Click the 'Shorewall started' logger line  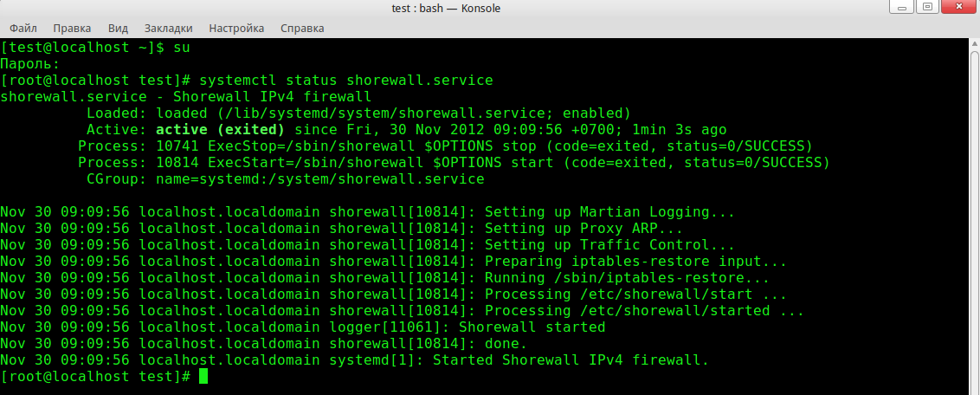(x=532, y=327)
